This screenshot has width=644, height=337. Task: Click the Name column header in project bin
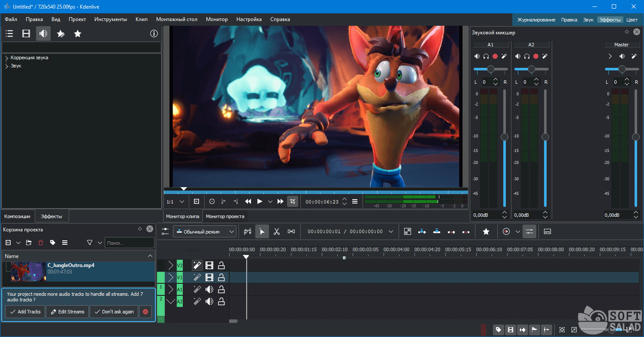78,256
